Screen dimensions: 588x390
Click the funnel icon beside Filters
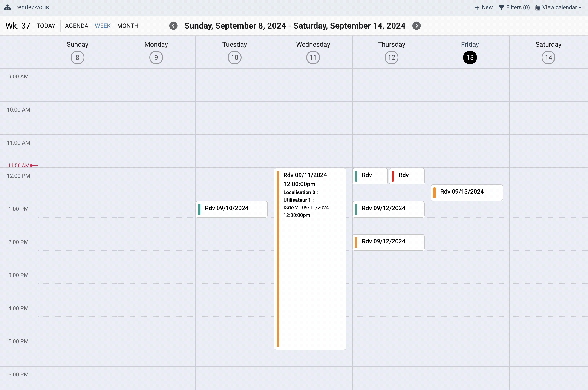coord(502,7)
